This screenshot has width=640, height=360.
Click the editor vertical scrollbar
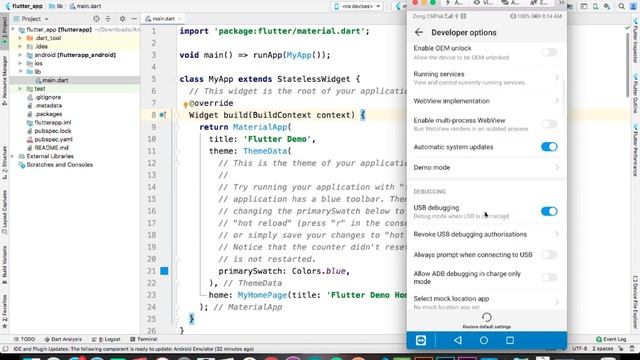pyautogui.click(x=628, y=65)
